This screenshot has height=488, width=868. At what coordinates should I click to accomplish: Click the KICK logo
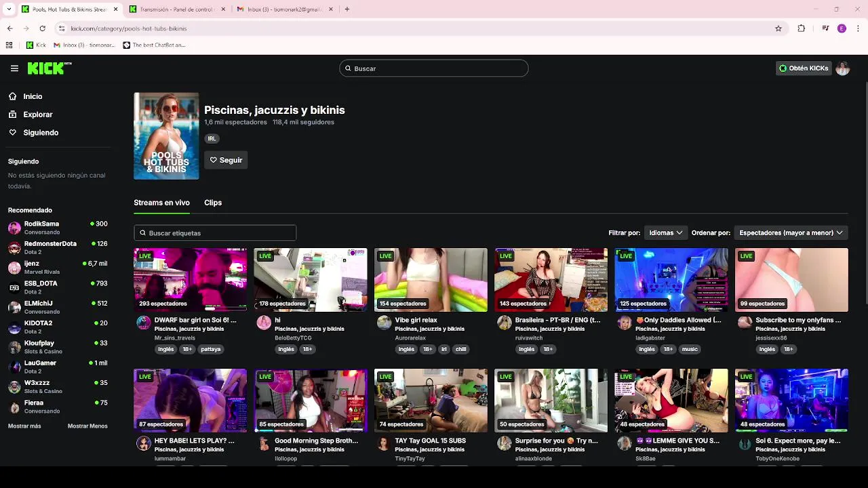50,68
